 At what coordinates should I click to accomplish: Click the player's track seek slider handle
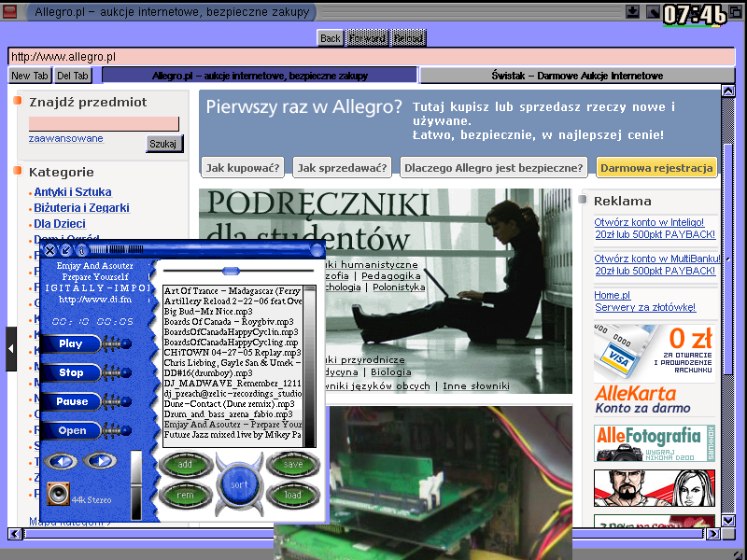(x=231, y=271)
